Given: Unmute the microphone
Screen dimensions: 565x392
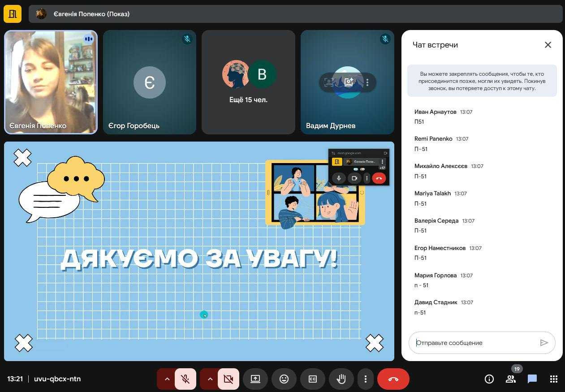Looking at the screenshot, I should [185, 379].
